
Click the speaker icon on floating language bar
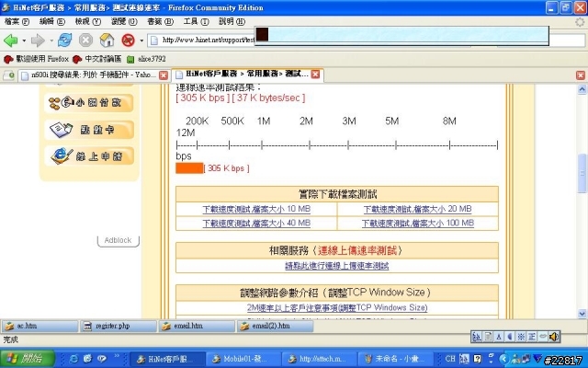tap(554, 337)
